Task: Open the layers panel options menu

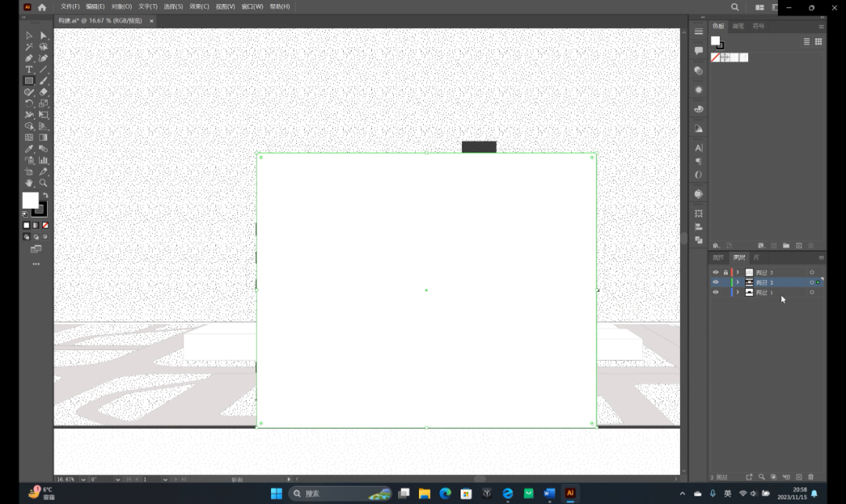Action: tap(821, 257)
